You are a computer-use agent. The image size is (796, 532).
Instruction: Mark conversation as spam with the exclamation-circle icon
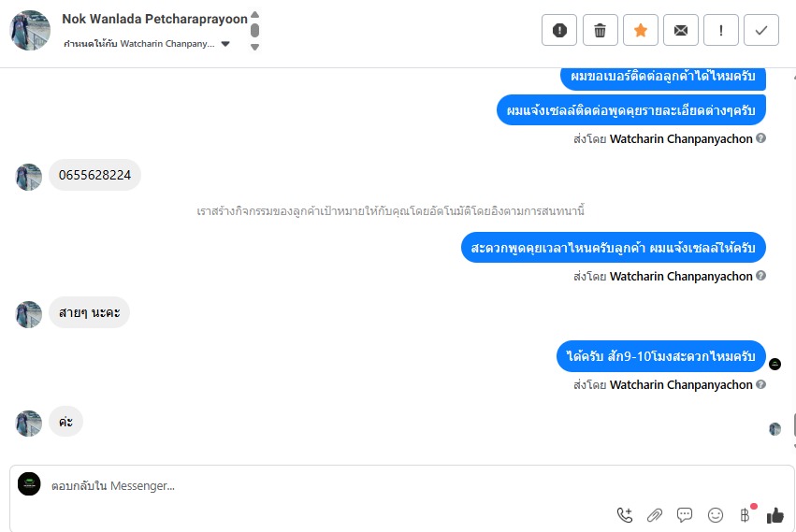559,31
